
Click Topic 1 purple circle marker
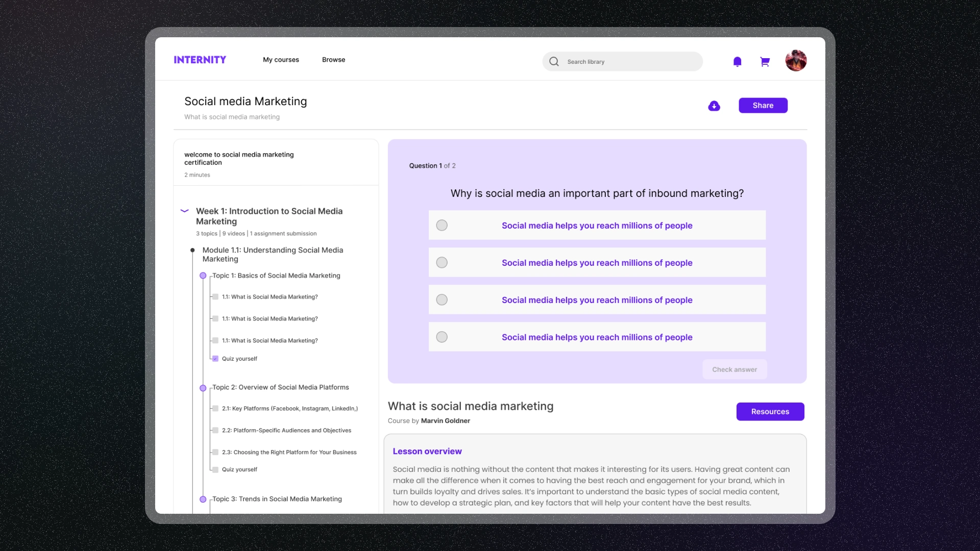coord(203,276)
